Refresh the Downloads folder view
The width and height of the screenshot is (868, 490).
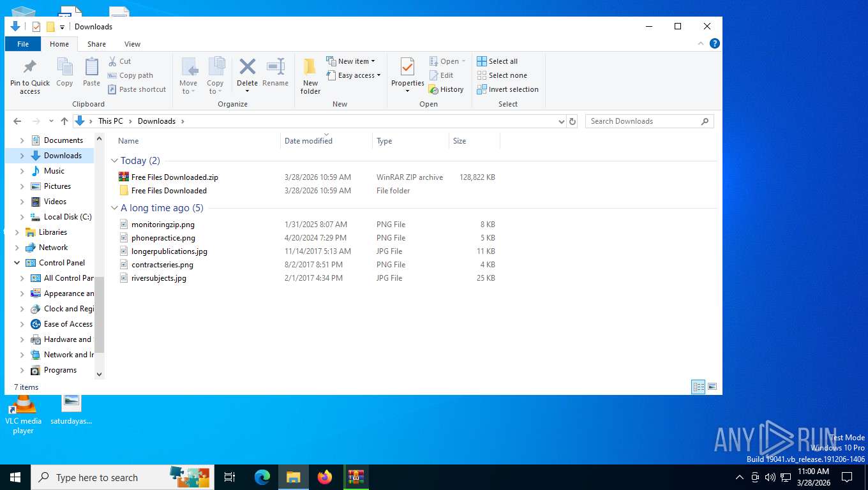pos(572,121)
